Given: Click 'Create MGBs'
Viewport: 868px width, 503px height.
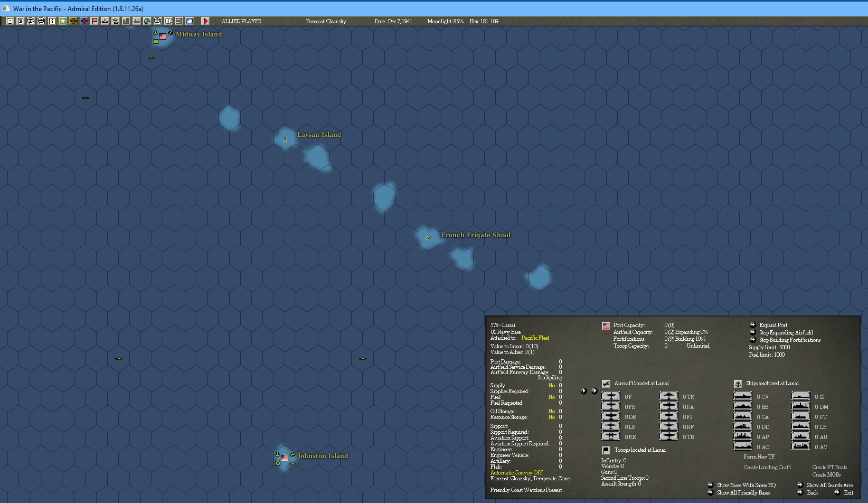Looking at the screenshot, I should click(x=826, y=474).
